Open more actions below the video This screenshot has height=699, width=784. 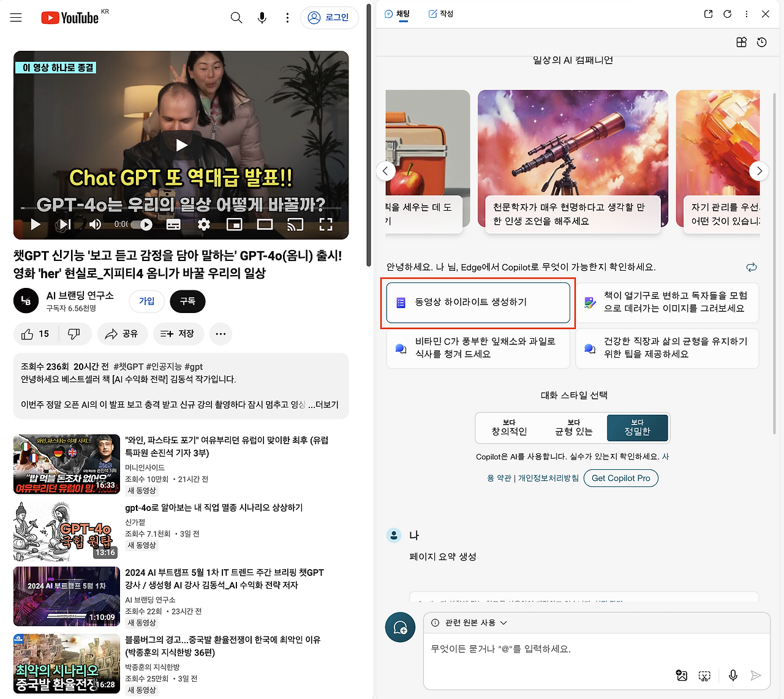(x=221, y=334)
